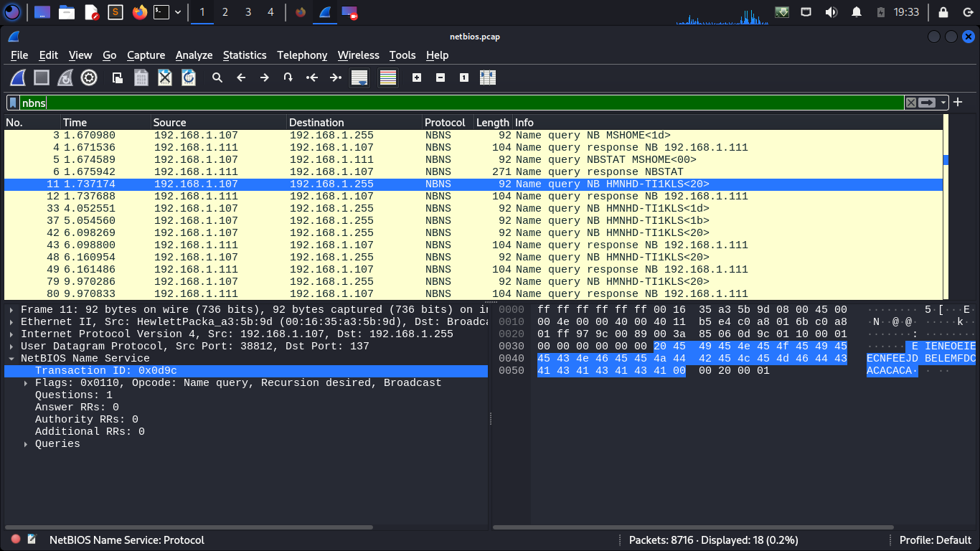Start capturing packets with the shark fin icon

18,77
